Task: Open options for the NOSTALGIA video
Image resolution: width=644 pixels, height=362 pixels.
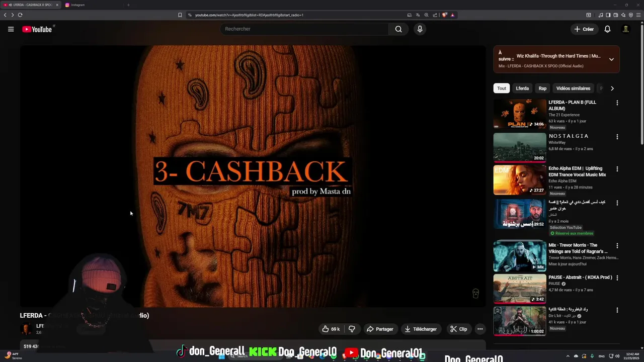Action: [x=617, y=137]
